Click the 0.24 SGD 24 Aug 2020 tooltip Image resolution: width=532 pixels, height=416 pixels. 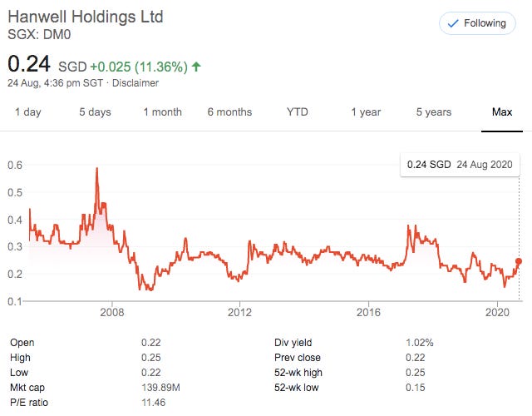coord(460,165)
